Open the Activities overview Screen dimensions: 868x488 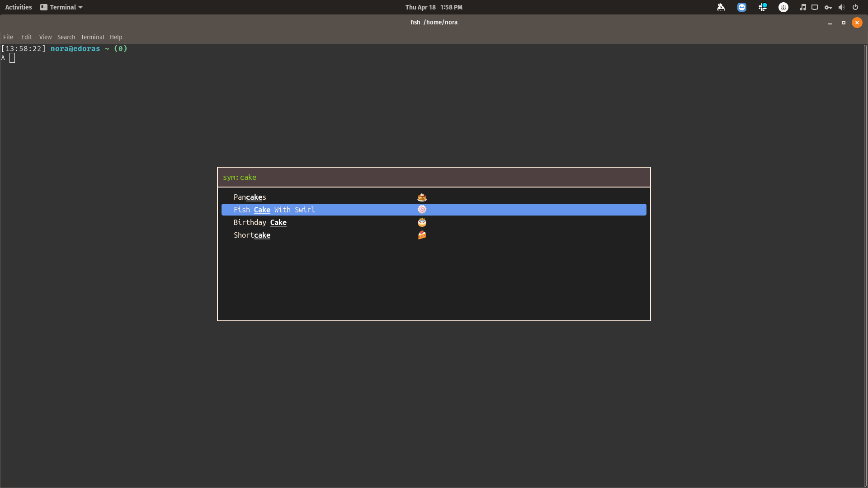pyautogui.click(x=19, y=7)
